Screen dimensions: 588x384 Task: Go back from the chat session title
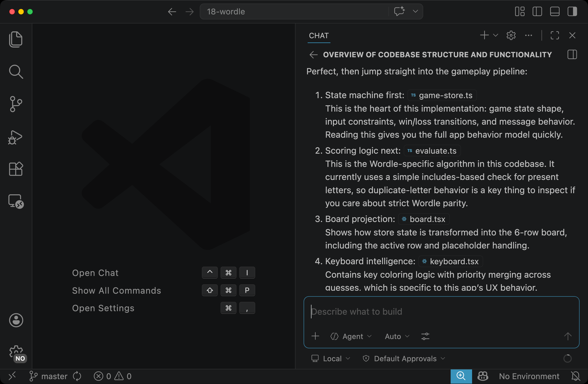pyautogui.click(x=313, y=55)
